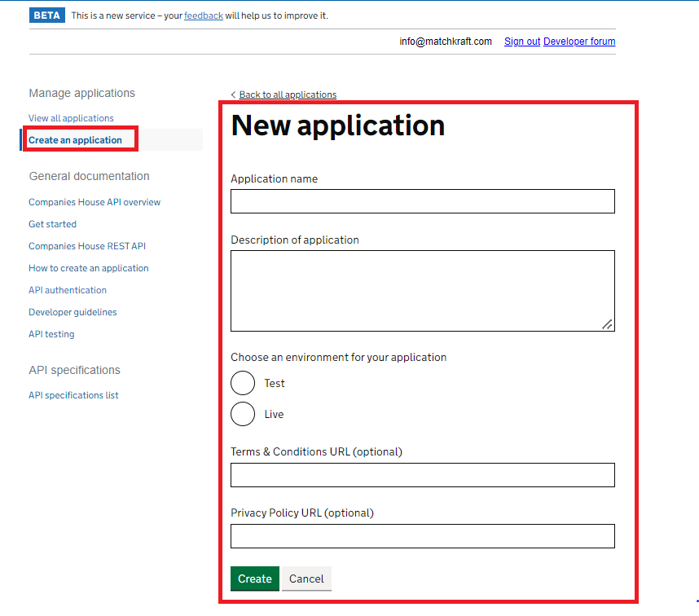Click the Choose an environment label
Screen dimensions: 699x616
[x=338, y=358]
